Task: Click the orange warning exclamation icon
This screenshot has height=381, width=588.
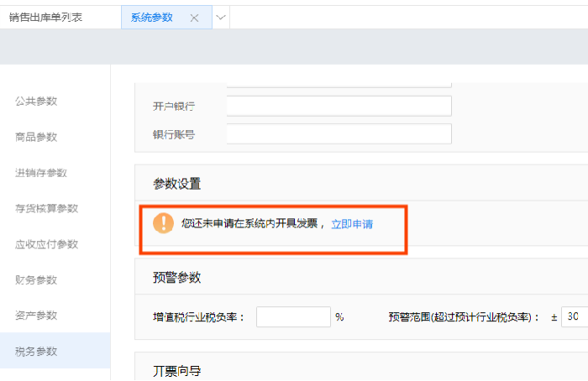Action: (163, 223)
